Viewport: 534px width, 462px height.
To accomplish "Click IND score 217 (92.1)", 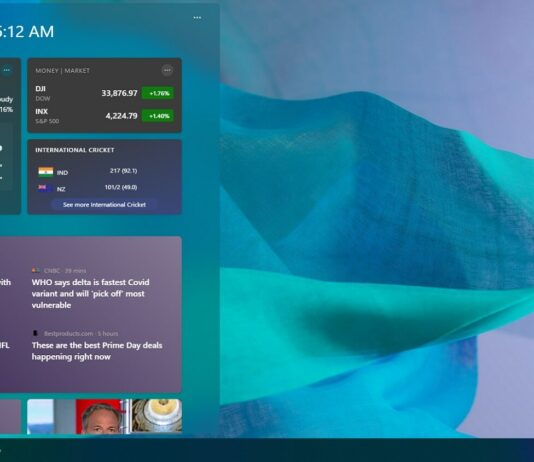I will [123, 171].
